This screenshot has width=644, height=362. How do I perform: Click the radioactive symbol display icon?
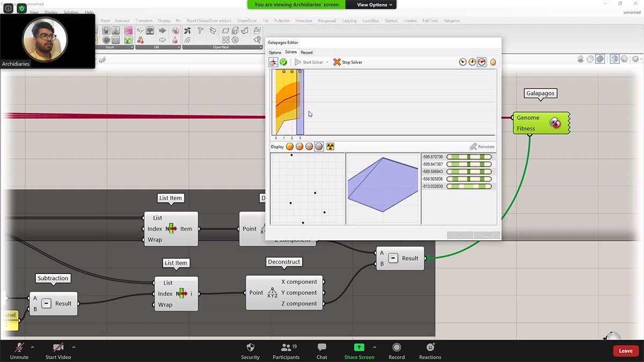[x=330, y=146]
